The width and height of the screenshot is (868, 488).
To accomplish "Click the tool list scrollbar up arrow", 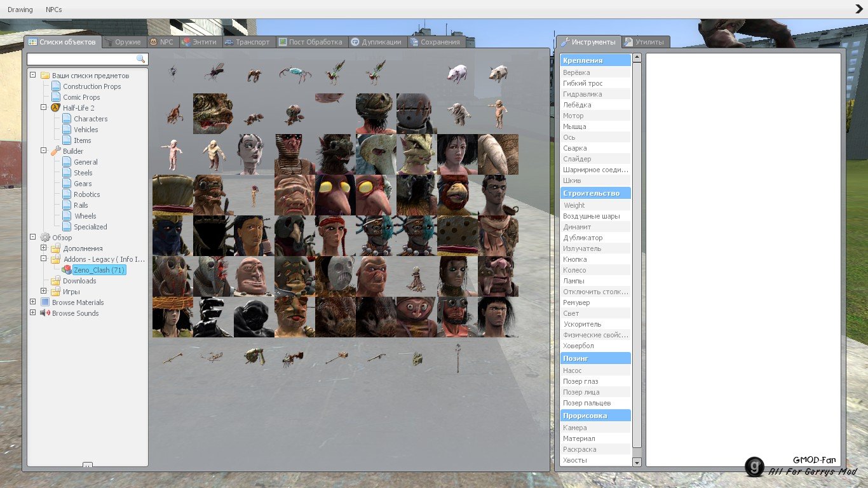I will coord(637,58).
